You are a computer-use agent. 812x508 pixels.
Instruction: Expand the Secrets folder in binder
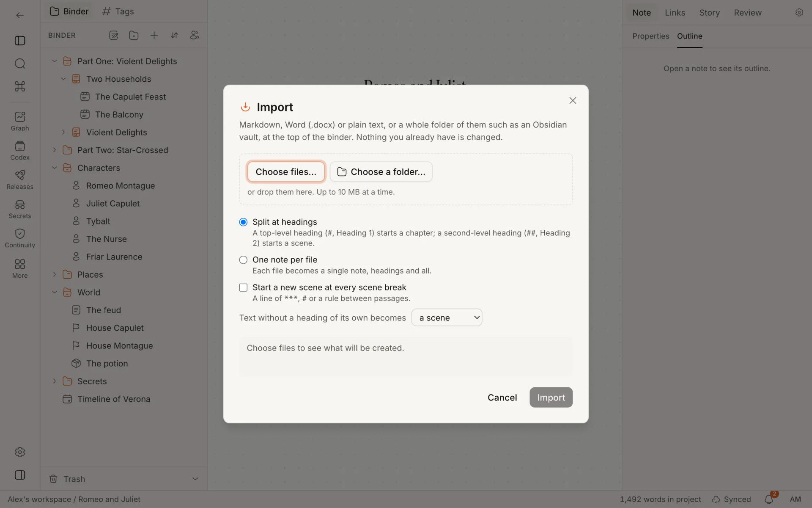tap(54, 381)
